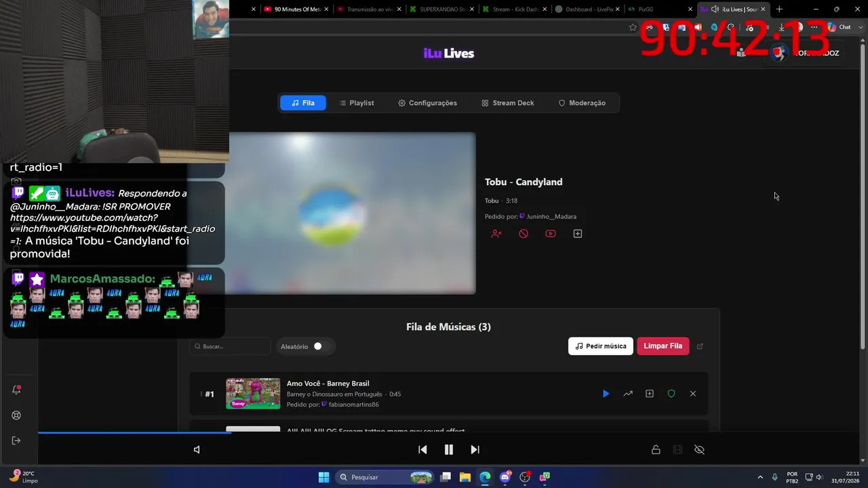Viewport: 868px width, 488px height.
Task: Switch to the Playlist tab
Action: pyautogui.click(x=356, y=103)
